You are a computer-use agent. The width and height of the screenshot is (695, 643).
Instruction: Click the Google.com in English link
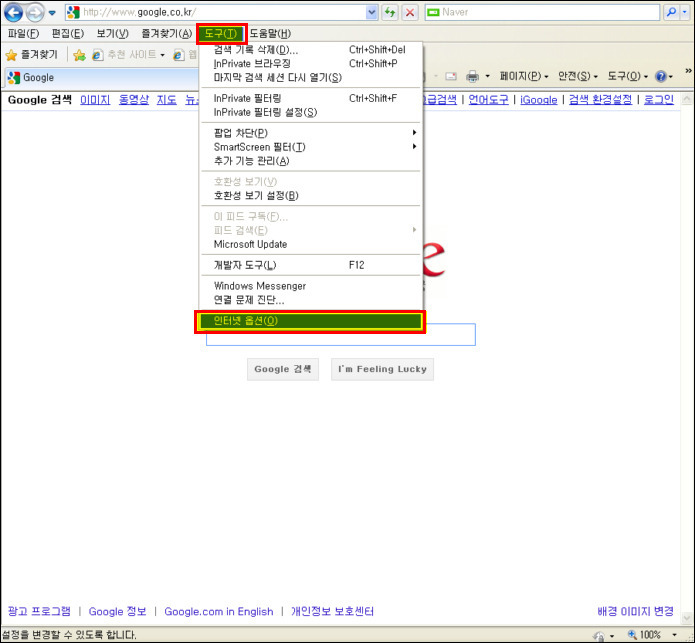pos(219,611)
